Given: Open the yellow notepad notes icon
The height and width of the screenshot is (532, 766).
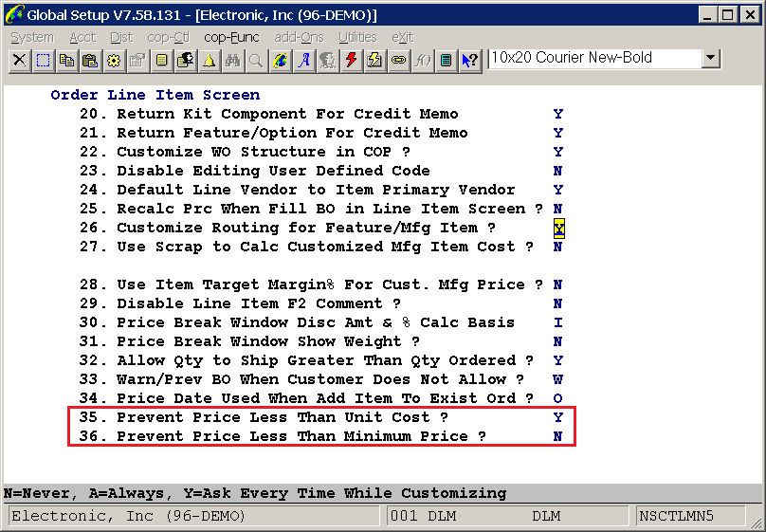Looking at the screenshot, I should (x=162, y=61).
